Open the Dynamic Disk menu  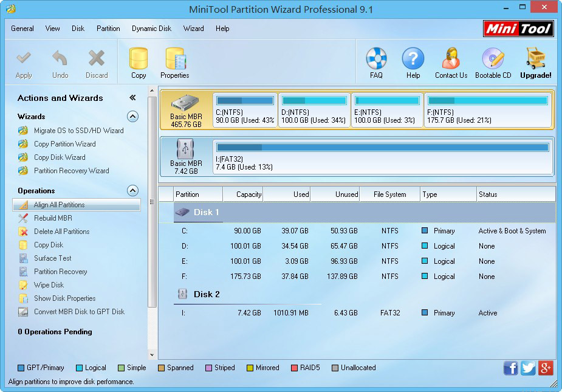click(x=151, y=29)
